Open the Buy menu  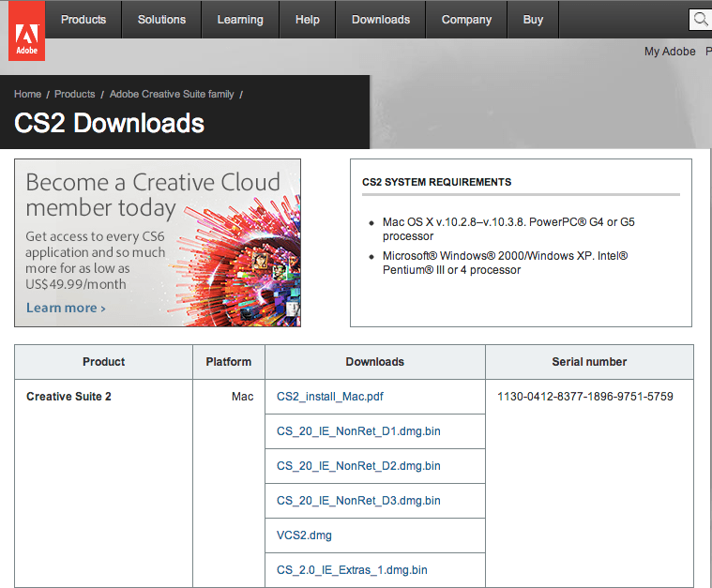tap(533, 20)
